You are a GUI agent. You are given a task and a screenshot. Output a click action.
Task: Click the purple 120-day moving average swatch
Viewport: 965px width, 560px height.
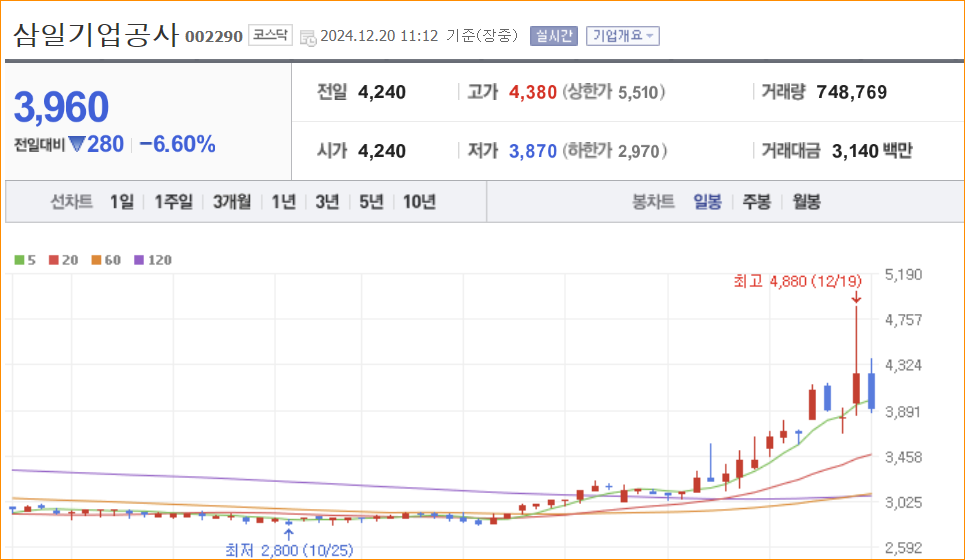point(139,260)
